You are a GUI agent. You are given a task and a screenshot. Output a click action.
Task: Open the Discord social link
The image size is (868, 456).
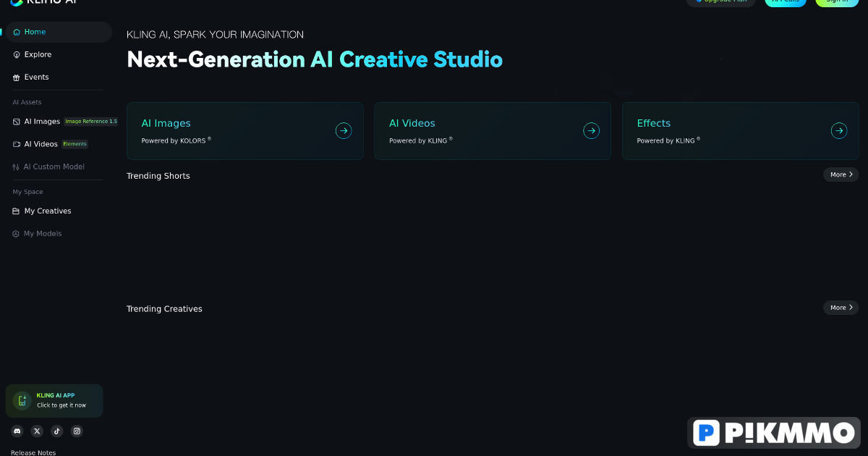pyautogui.click(x=17, y=431)
